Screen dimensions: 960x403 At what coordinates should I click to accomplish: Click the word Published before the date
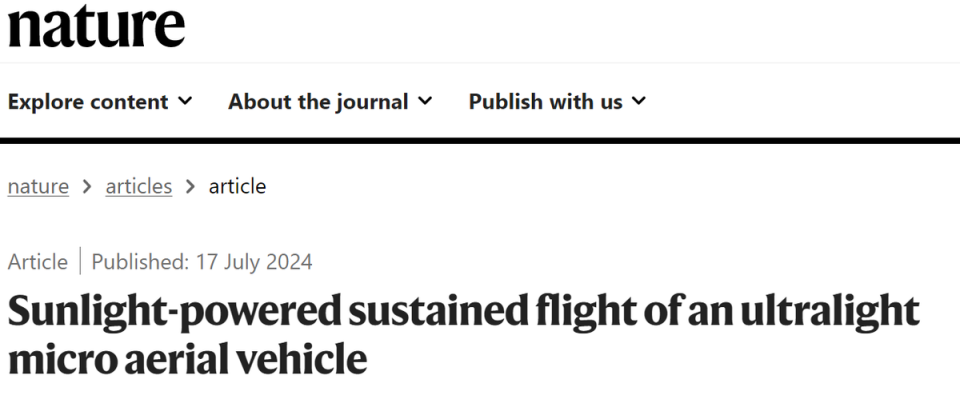(137, 262)
